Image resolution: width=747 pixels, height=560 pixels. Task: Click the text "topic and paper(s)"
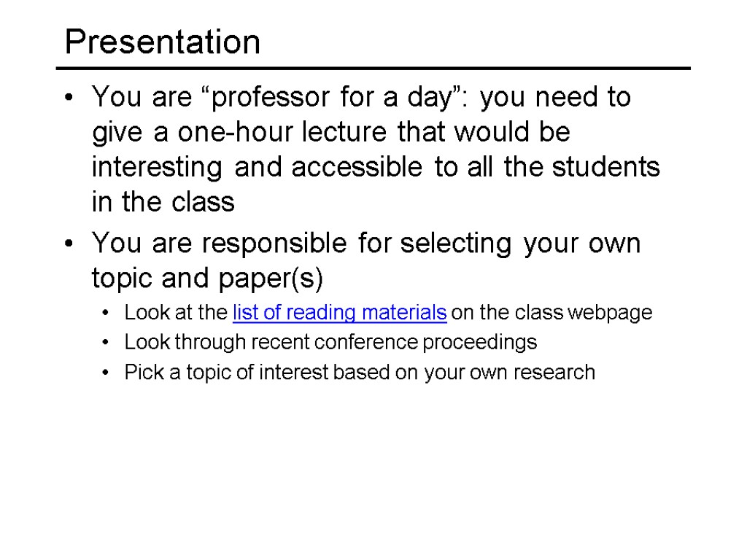point(206,278)
